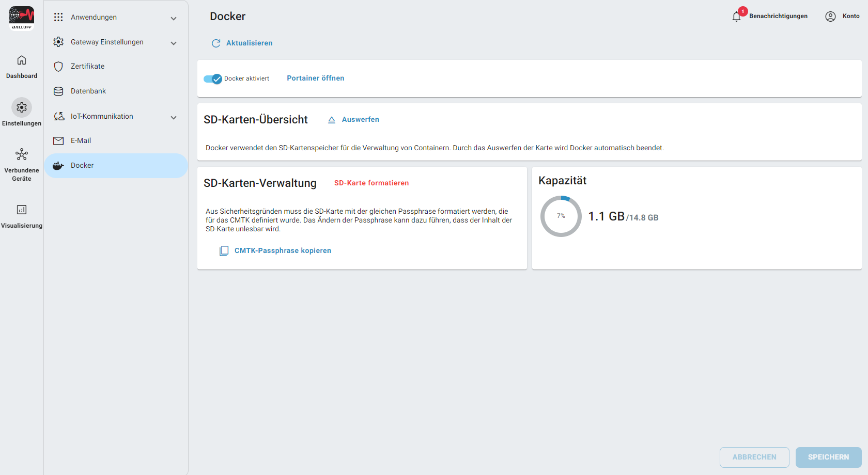868x475 pixels.
Task: Expand the Anwendungen menu chevron
Action: point(174,19)
